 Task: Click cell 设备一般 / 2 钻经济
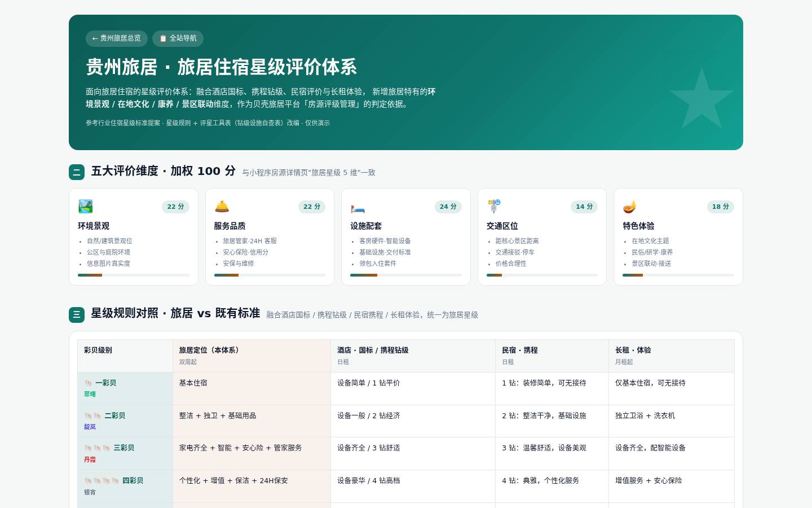(x=413, y=421)
